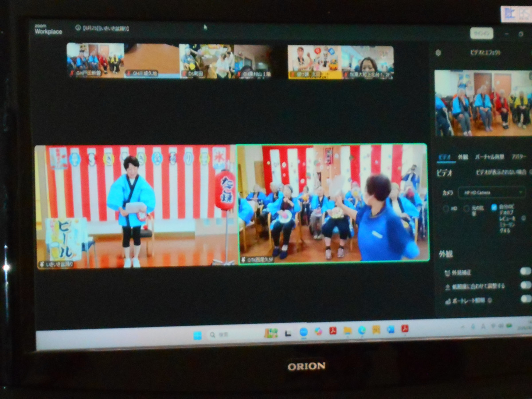Screen dimensions: 532x399
Task: Switch to the バーチャル背景 tab
Action: click(489, 157)
